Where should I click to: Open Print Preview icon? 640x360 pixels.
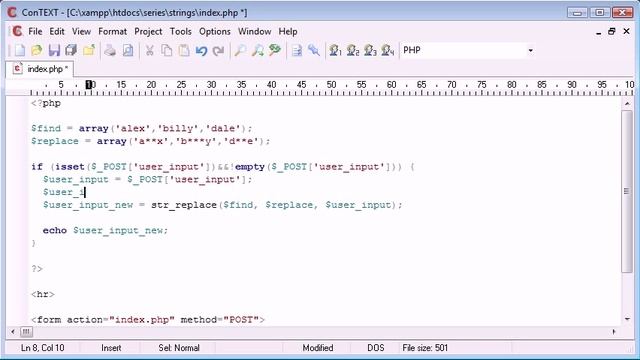pos(128,51)
